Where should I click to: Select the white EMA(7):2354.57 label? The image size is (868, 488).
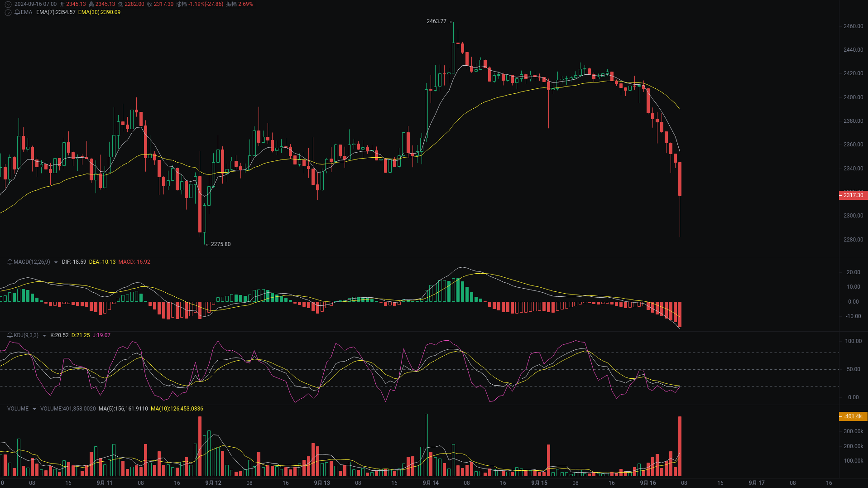pyautogui.click(x=57, y=13)
